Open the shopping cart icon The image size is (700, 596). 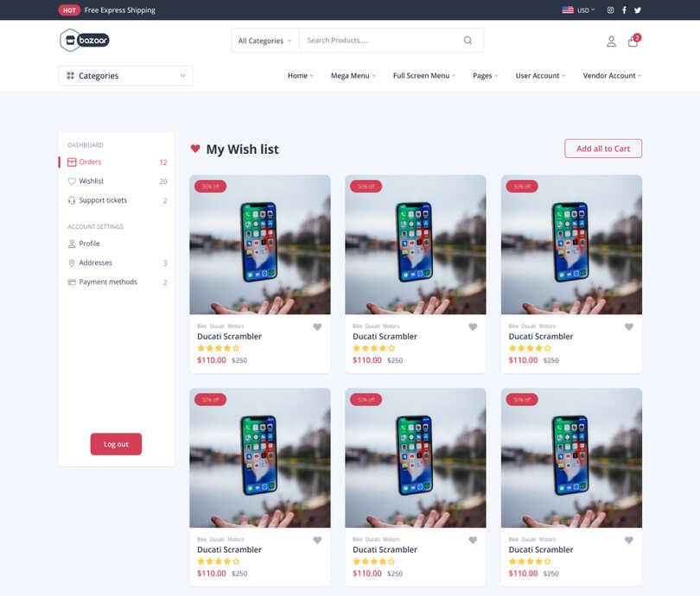[633, 41]
